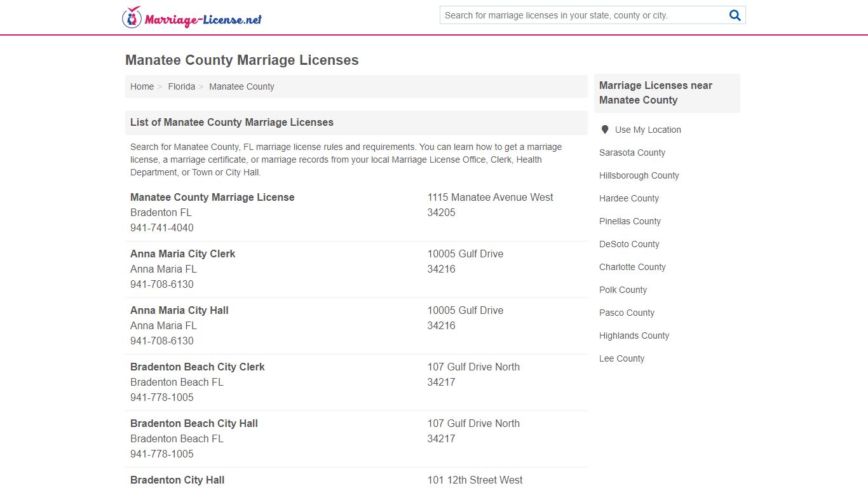Open Bradenton Beach City Hall listing
The width and height of the screenshot is (868, 488).
194,423
